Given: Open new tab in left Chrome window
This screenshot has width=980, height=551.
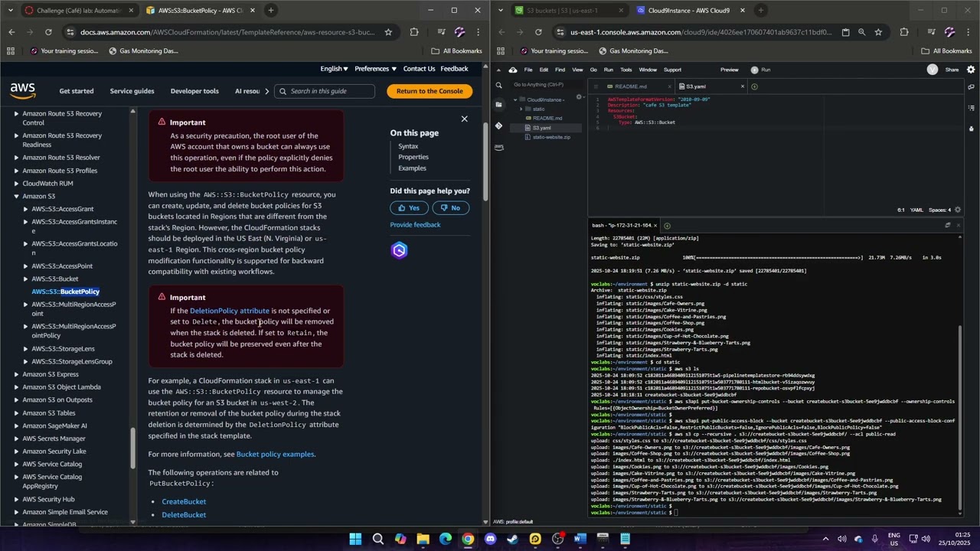Looking at the screenshot, I should click(x=271, y=10).
